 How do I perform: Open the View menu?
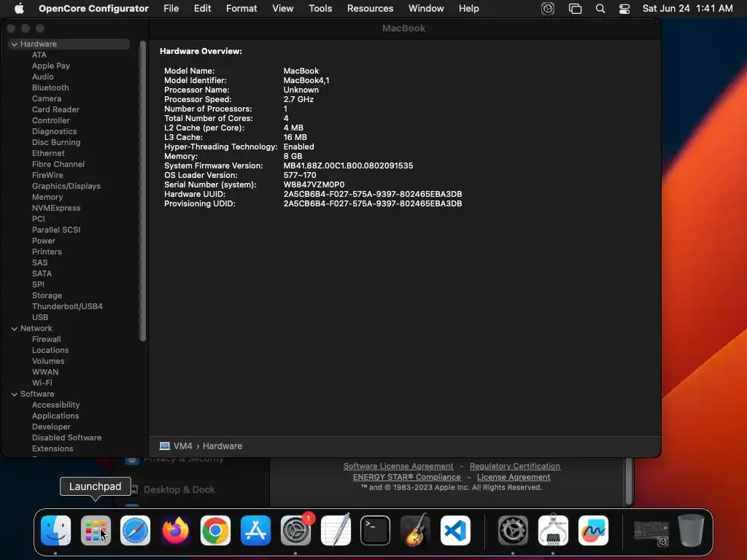coord(282,8)
